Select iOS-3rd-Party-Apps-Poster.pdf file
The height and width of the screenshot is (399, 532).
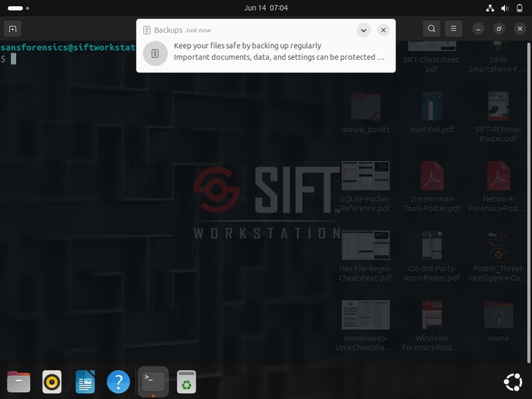click(x=432, y=256)
